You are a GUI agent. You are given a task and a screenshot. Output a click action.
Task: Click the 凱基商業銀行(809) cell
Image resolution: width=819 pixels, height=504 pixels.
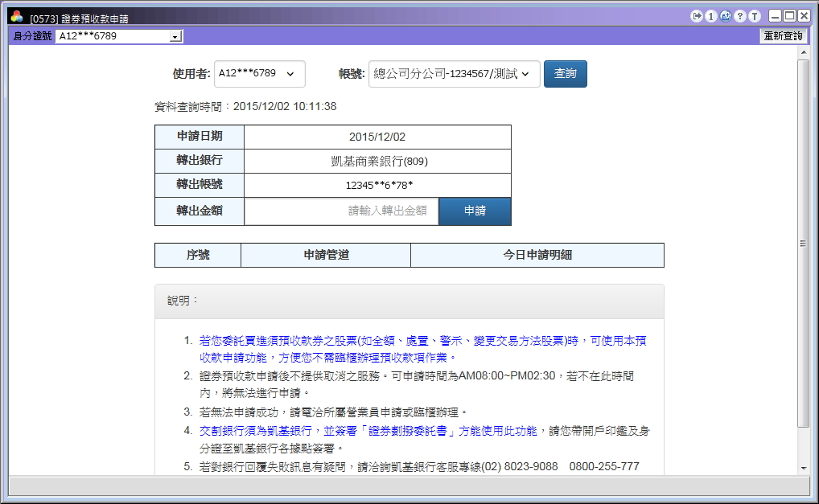(379, 162)
